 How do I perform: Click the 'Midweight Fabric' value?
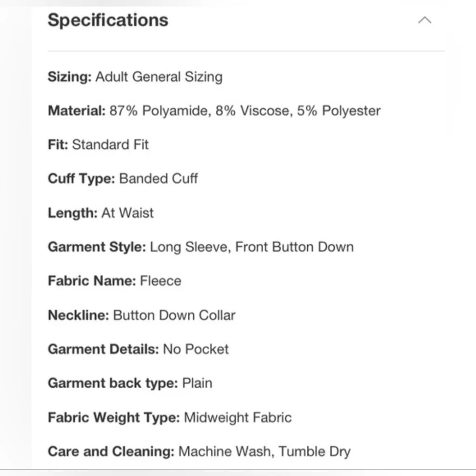click(238, 417)
